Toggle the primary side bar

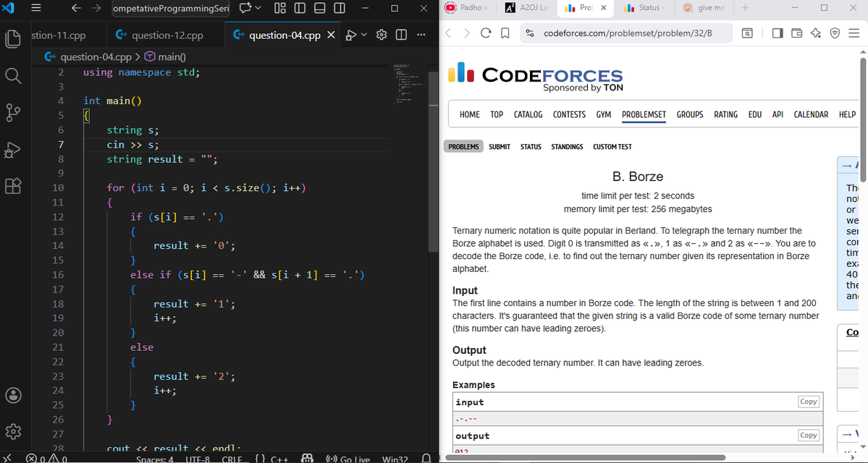300,8
